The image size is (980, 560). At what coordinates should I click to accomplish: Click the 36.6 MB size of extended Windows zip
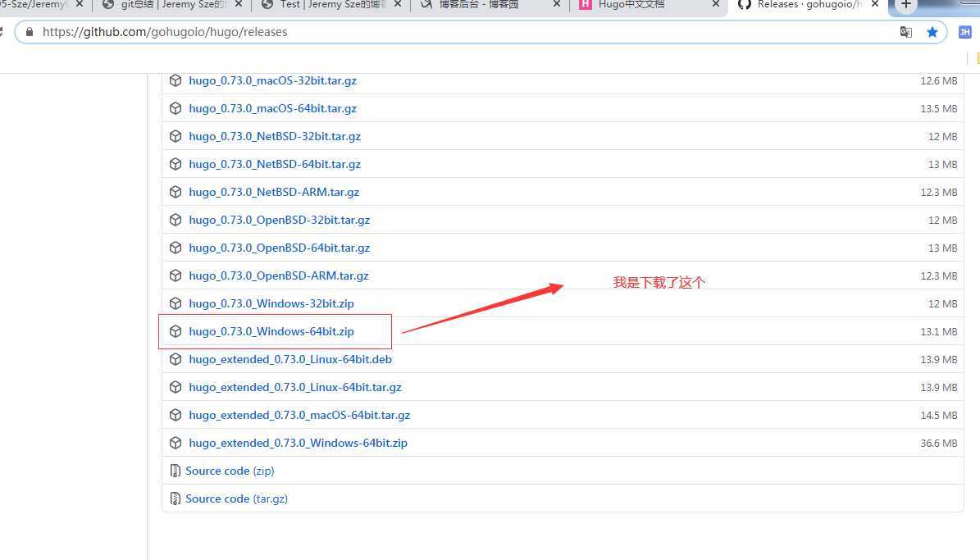(x=938, y=443)
